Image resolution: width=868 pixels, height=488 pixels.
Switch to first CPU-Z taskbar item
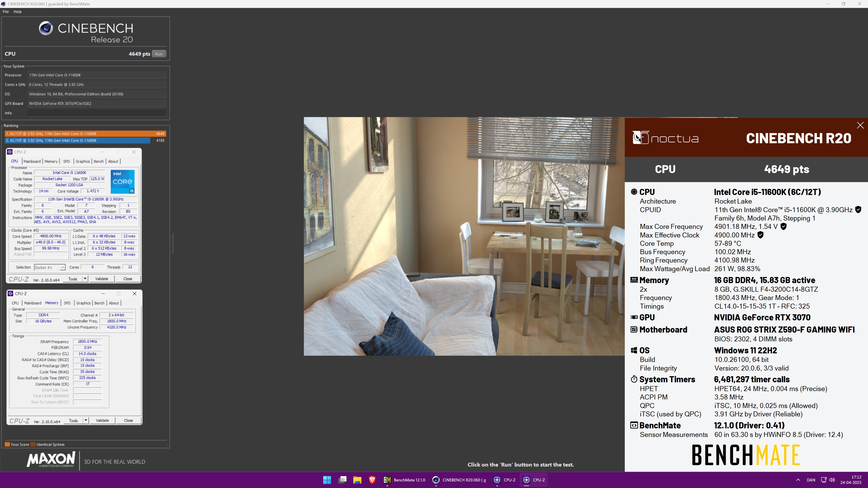(505, 480)
